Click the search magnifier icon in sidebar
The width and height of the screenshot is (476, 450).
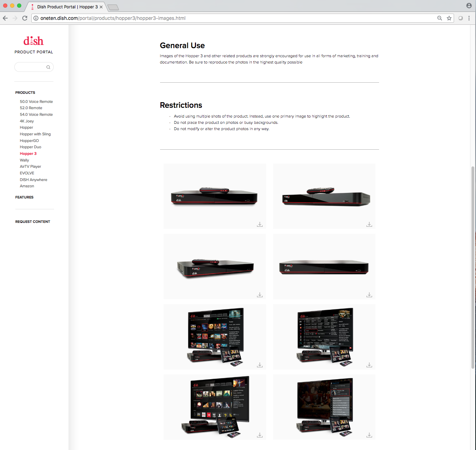click(x=48, y=67)
